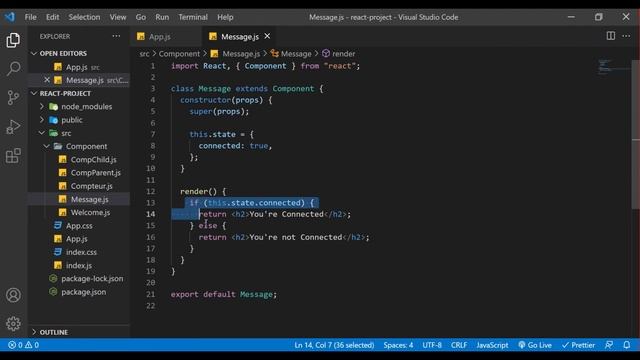This screenshot has width=640, height=360.
Task: Open the Edit menu
Action: tap(52, 17)
